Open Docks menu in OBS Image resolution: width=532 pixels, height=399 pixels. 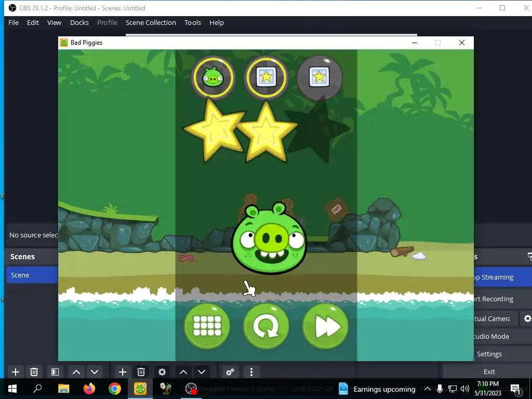[79, 22]
